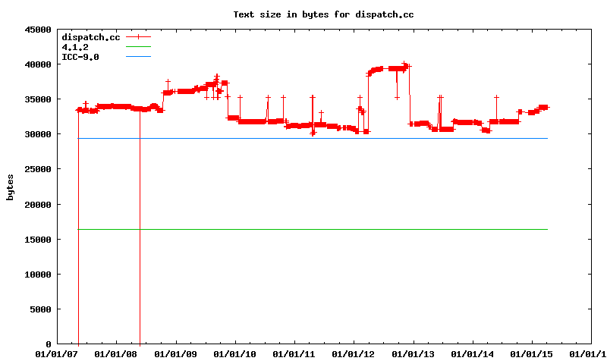Click the 01/01/12 x-axis date label
Image resolution: width=607 pixels, height=364 pixels.
354,354
